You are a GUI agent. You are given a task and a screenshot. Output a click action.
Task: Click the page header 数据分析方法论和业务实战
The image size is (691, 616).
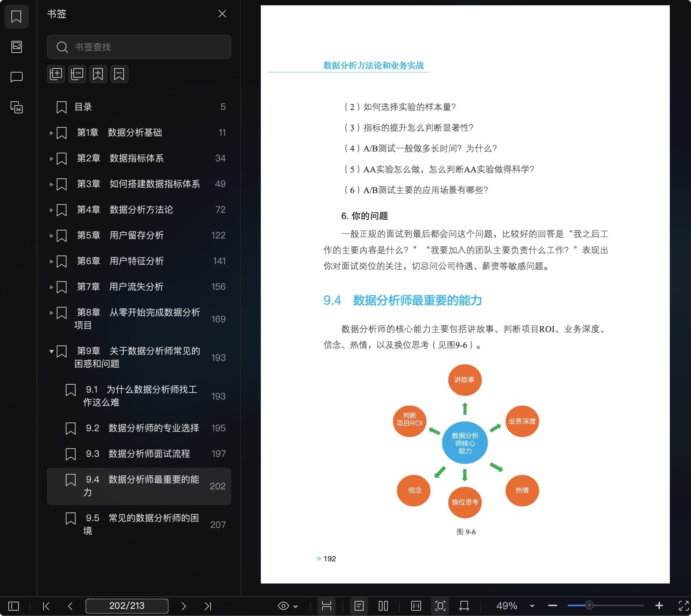coord(373,65)
